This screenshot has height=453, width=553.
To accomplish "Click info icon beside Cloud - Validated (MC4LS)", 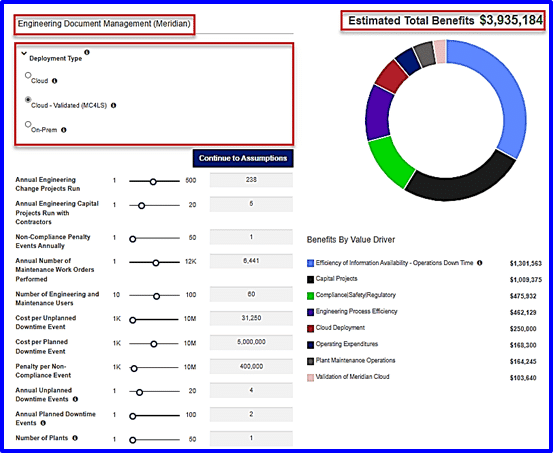I will 113,105.
